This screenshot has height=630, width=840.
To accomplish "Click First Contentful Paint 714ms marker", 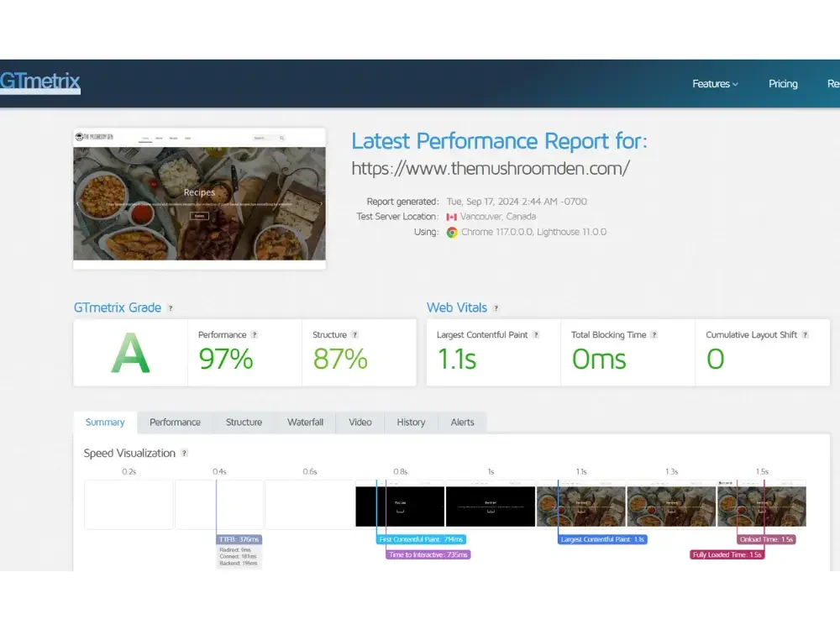I will point(421,539).
